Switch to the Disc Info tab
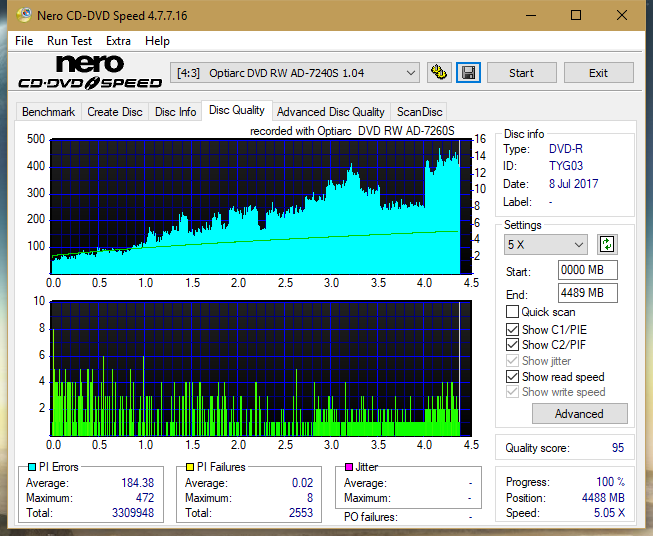Screen dimensions: 653x536 [x=175, y=112]
